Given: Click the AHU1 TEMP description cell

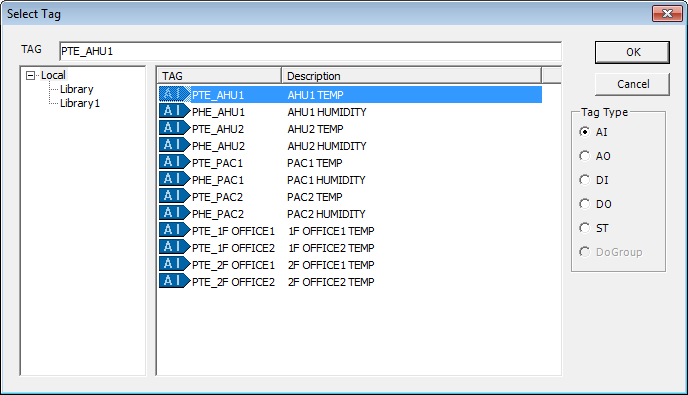Looking at the screenshot, I should pos(315,95).
